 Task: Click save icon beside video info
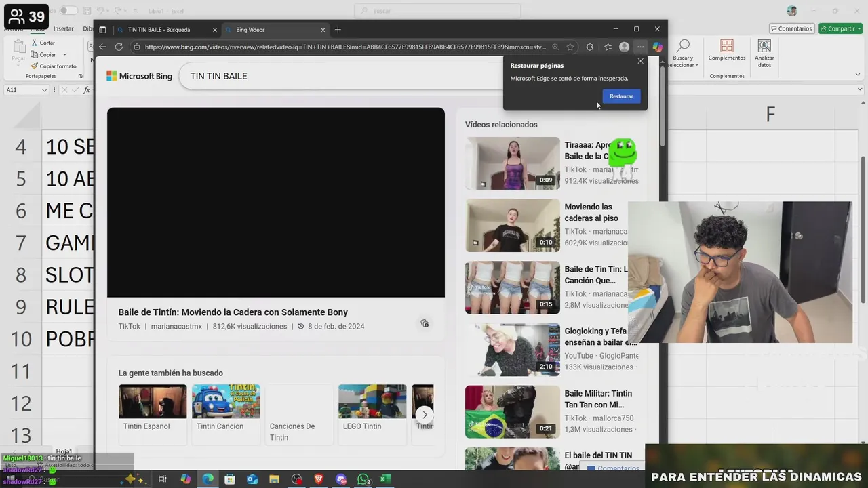coord(425,323)
